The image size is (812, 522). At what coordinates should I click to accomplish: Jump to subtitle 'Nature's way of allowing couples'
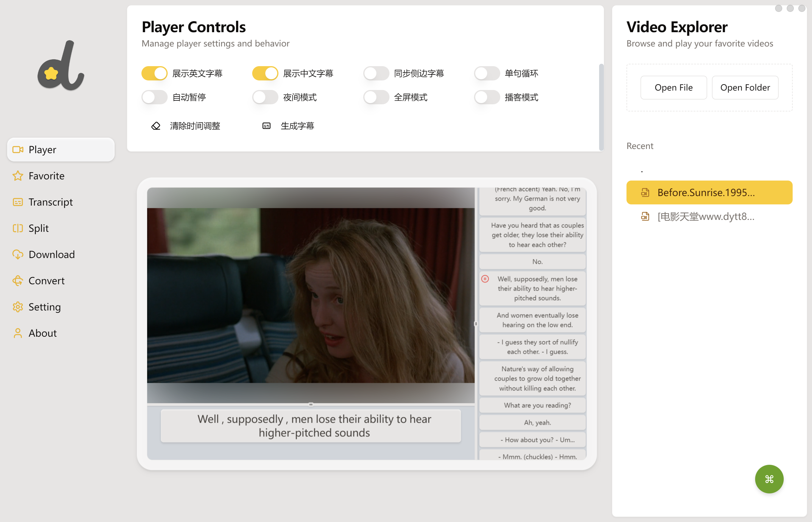[x=532, y=378]
